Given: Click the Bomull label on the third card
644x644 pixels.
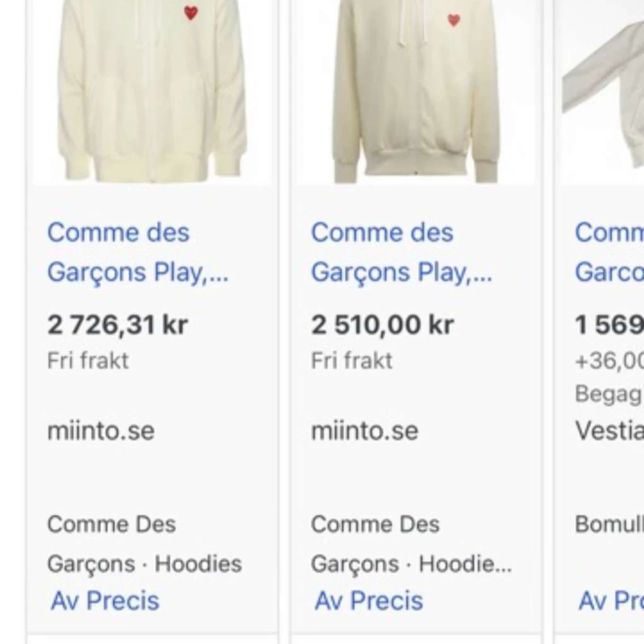Looking at the screenshot, I should [x=609, y=524].
